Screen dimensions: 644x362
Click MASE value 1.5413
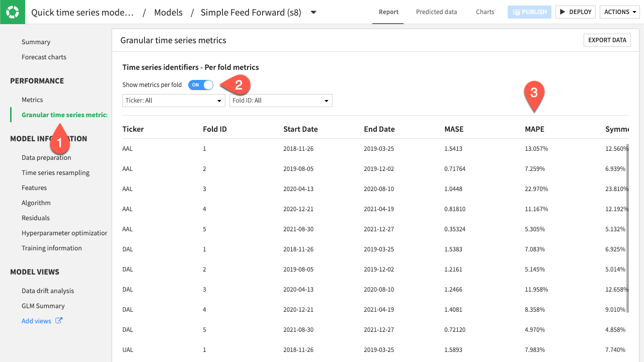(453, 149)
